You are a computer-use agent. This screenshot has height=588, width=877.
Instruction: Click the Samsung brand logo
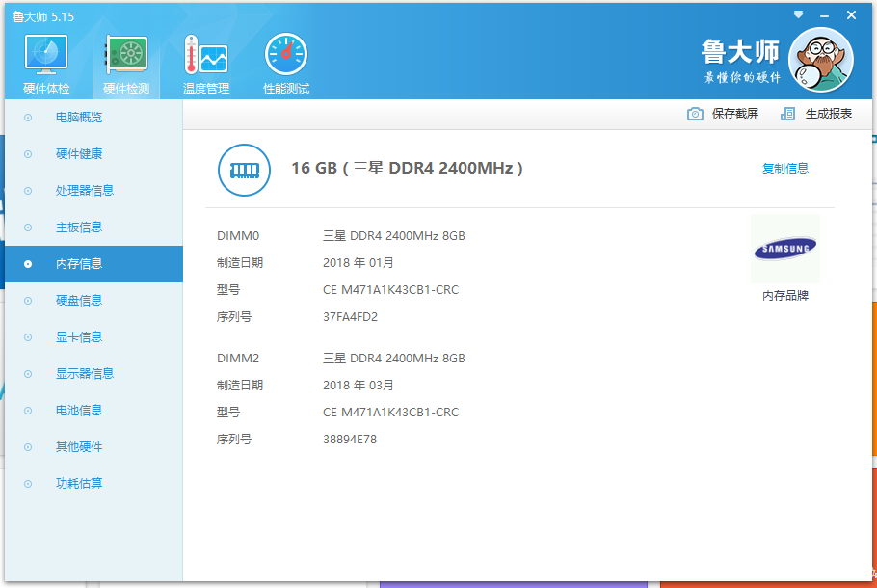785,249
